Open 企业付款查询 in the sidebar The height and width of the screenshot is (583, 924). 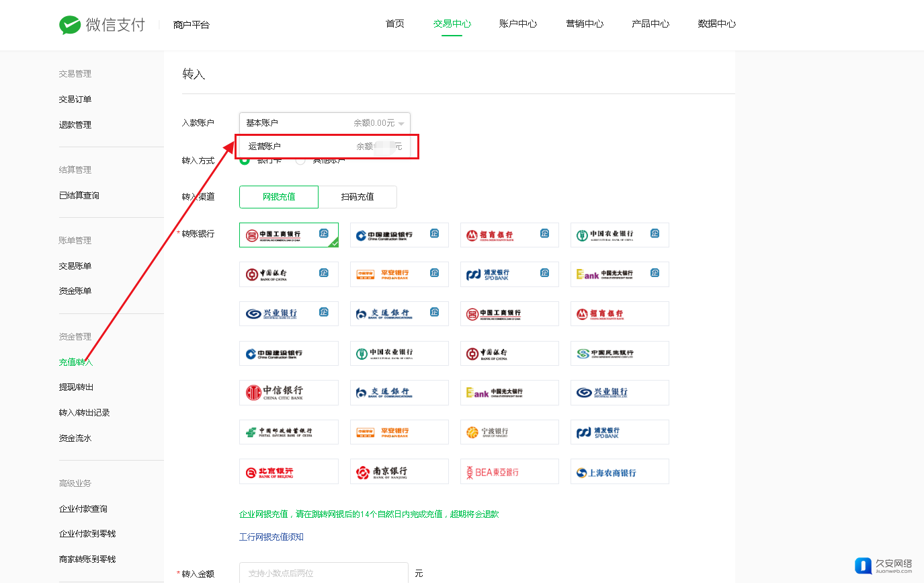(x=83, y=509)
